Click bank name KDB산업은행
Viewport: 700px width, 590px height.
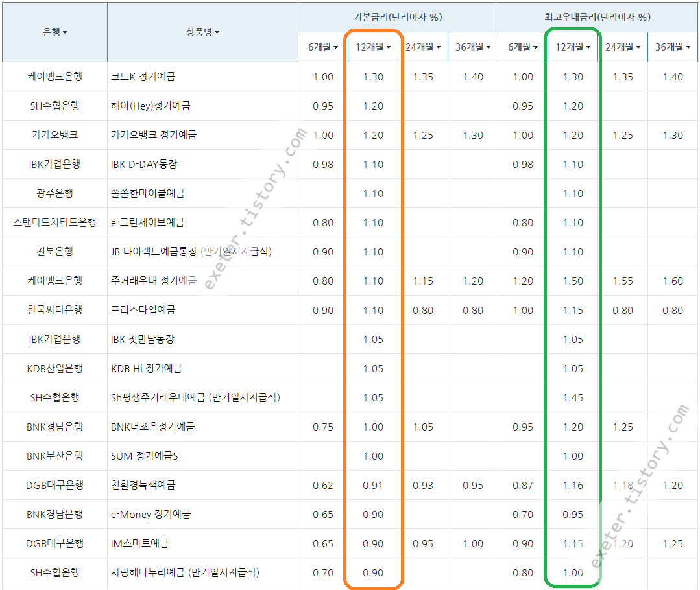(54, 368)
